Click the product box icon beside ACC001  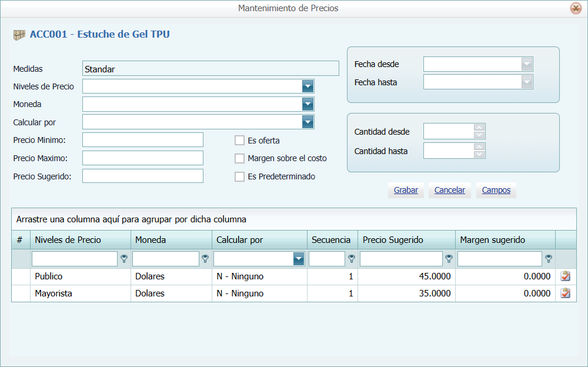point(19,35)
